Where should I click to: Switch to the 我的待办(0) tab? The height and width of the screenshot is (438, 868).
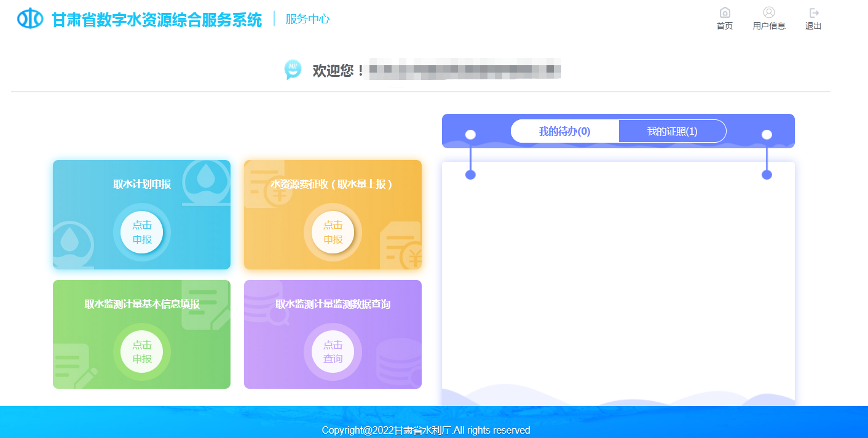564,131
